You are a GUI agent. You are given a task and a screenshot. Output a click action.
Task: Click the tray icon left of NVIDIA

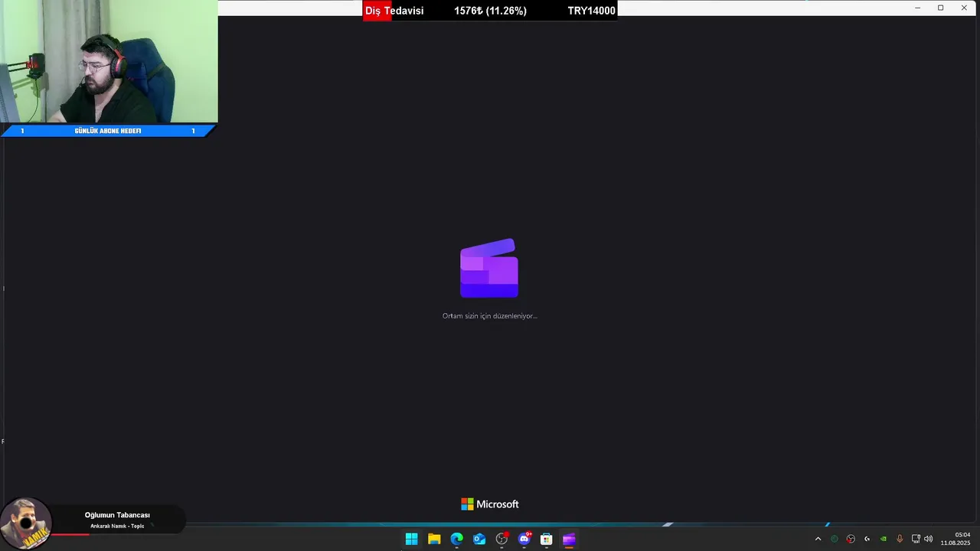867,539
